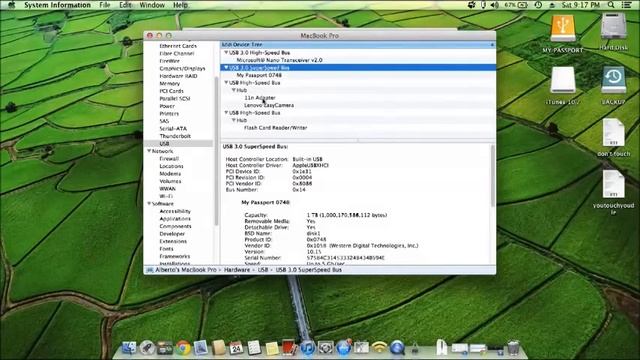Image resolution: width=640 pixels, height=360 pixels.
Task: Click the battery 67% status icon
Action: point(516,5)
